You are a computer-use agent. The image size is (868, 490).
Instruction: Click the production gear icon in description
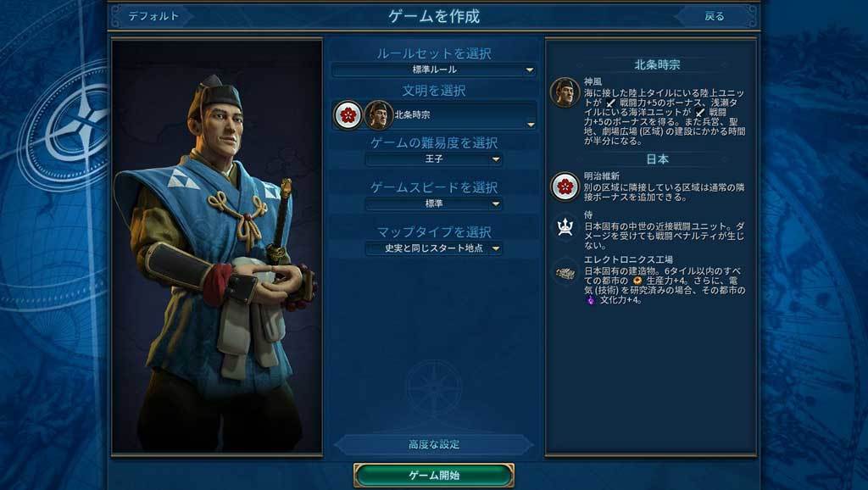coord(637,281)
